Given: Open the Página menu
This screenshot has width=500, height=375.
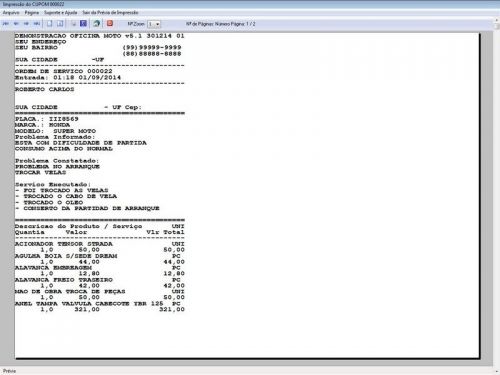Looking at the screenshot, I should (32, 13).
